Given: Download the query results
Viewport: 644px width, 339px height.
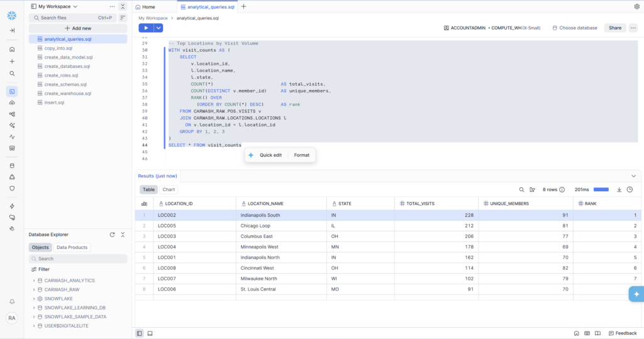Looking at the screenshot, I should [x=619, y=189].
